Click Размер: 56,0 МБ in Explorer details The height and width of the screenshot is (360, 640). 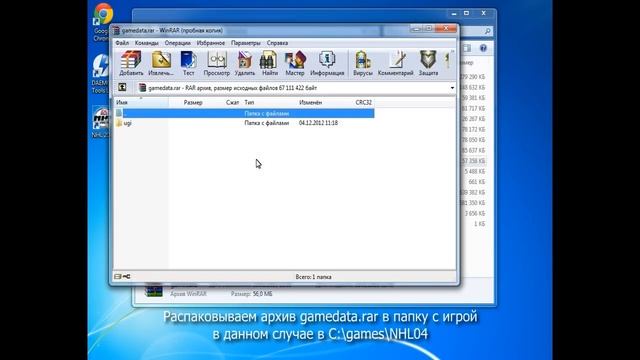(x=251, y=294)
